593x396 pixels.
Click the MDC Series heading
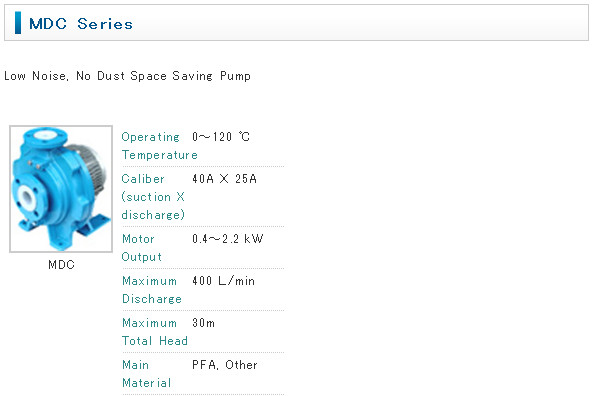point(81,24)
